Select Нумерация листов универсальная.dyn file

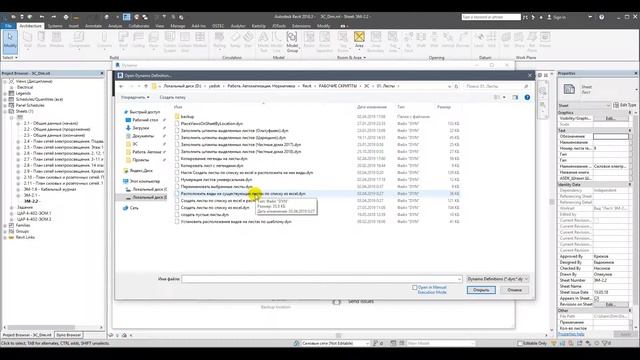(x=216, y=180)
